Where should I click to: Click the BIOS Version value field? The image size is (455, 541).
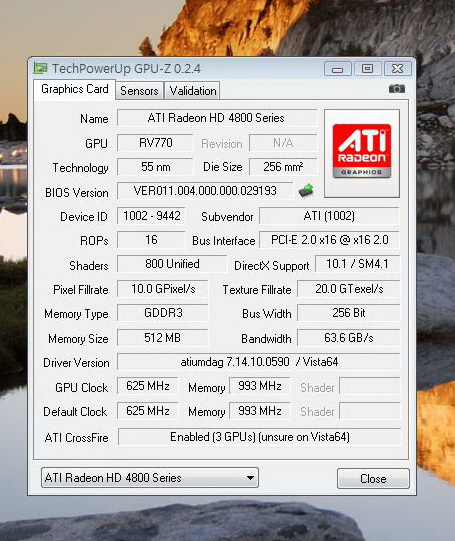[x=205, y=191]
